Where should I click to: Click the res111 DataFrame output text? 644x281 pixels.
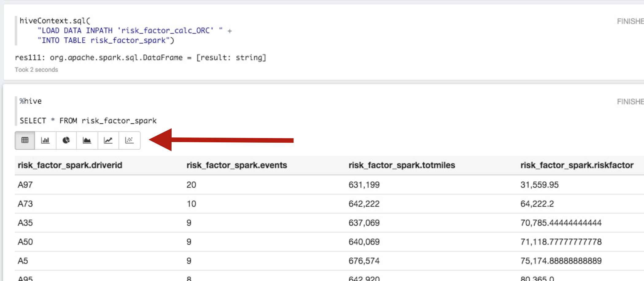[141, 57]
